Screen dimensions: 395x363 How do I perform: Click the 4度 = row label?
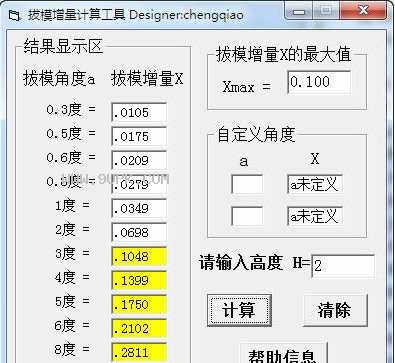[72, 278]
